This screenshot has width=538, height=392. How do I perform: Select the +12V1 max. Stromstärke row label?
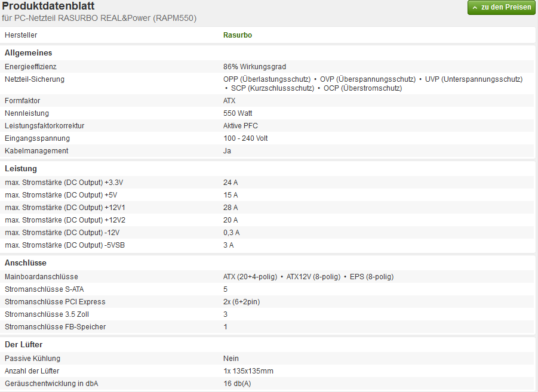click(x=65, y=208)
